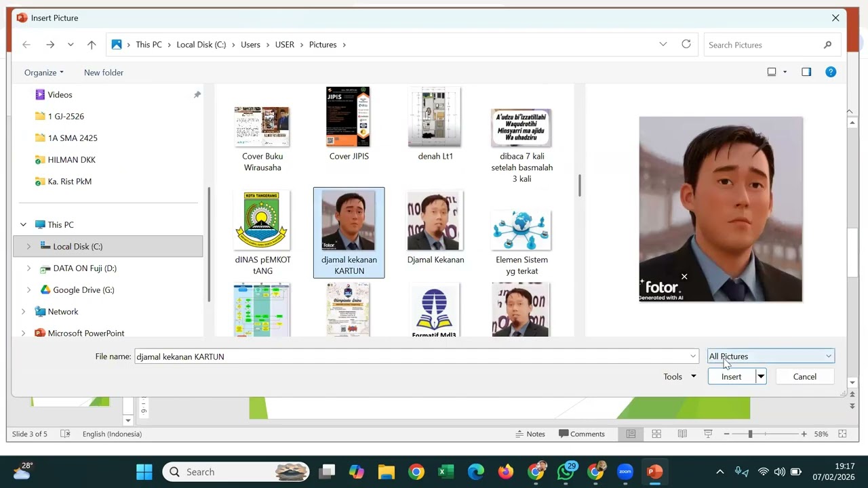Select the denah Lt1 image
Screen dimensions: 868x488
[435, 123]
